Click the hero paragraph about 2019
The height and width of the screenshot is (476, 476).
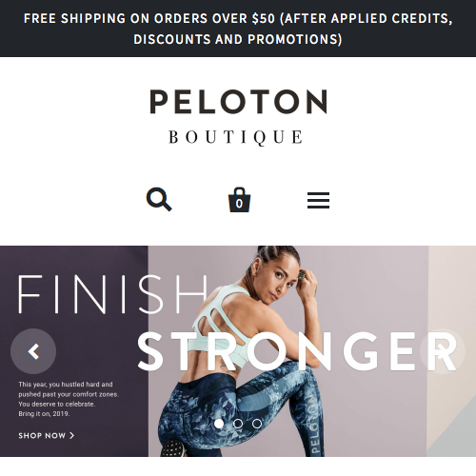pos(69,399)
